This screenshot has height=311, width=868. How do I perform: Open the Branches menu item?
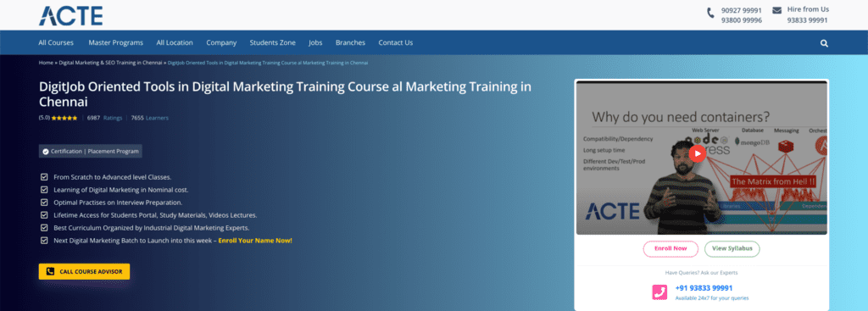tap(350, 42)
